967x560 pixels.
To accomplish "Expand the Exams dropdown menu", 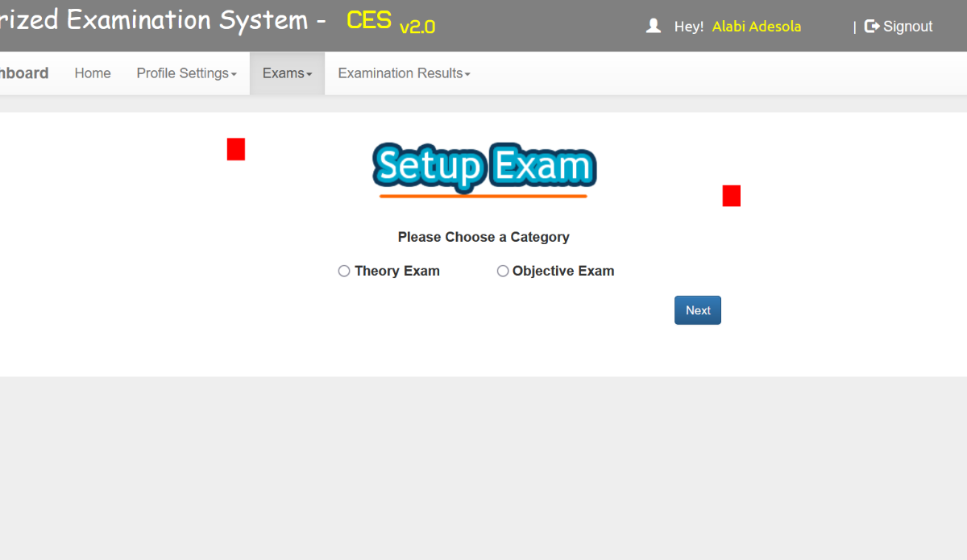I will click(x=287, y=73).
